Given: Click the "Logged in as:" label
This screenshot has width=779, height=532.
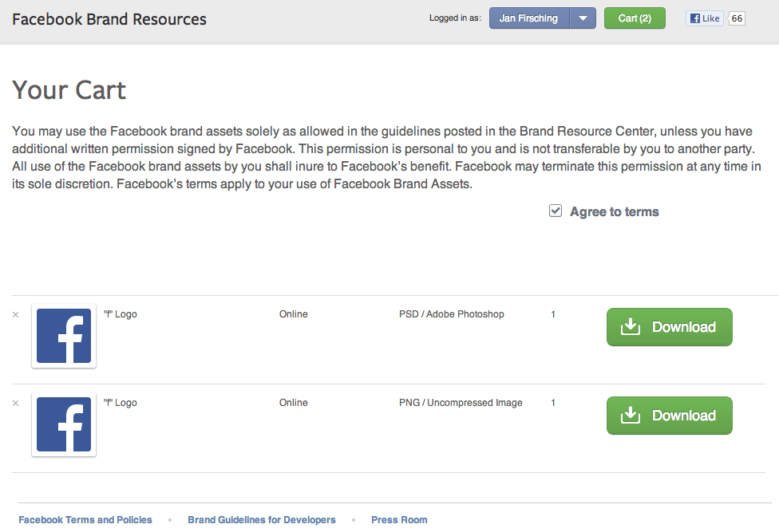Looking at the screenshot, I should [x=455, y=18].
